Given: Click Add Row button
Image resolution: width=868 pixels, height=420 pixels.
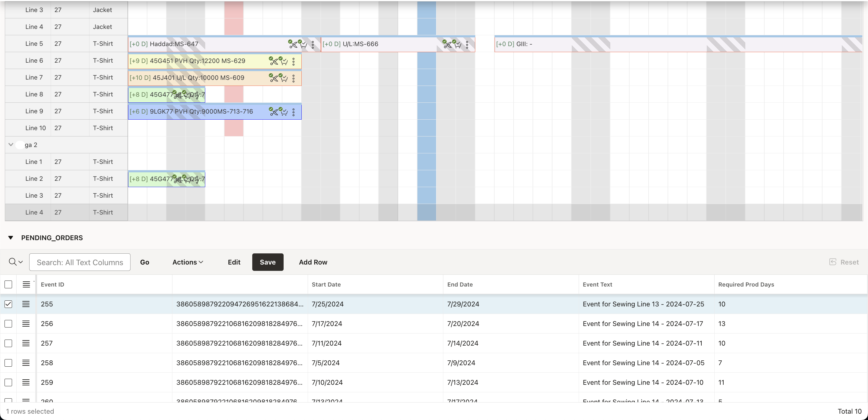Looking at the screenshot, I should 313,262.
